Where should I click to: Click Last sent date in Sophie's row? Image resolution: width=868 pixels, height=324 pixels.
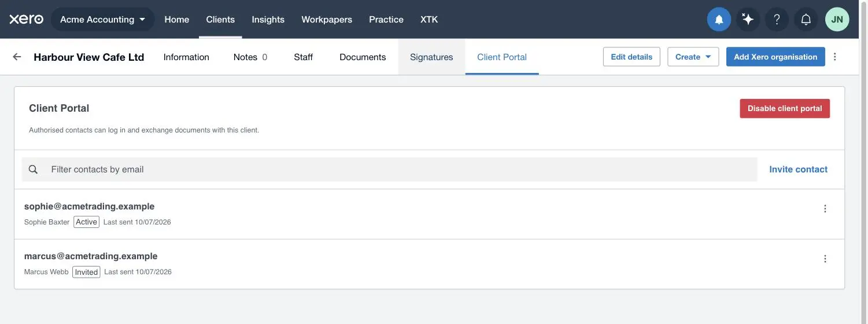pos(137,222)
